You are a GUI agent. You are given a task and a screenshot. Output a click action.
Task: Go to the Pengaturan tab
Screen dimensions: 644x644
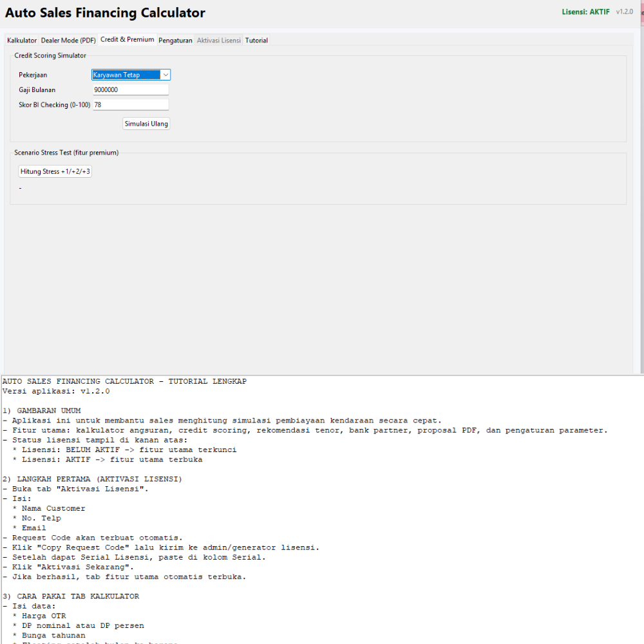[175, 41]
